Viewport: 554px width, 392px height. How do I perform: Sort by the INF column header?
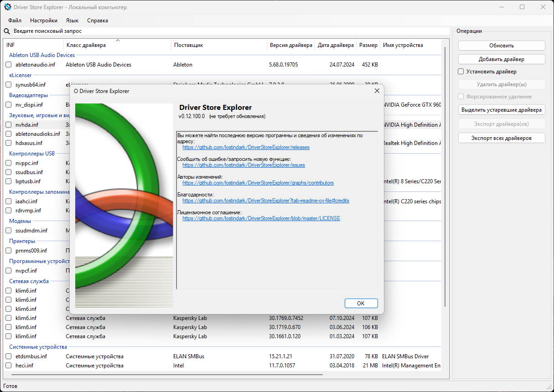(33, 45)
